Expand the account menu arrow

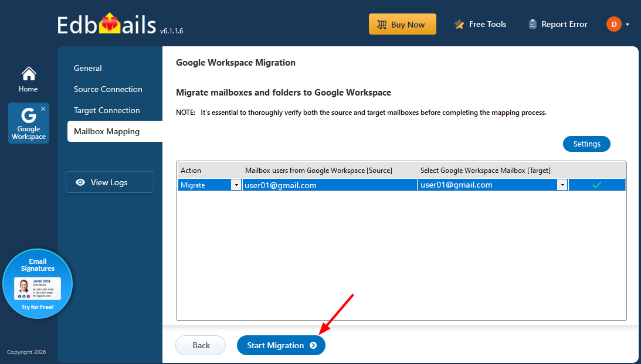[628, 25]
